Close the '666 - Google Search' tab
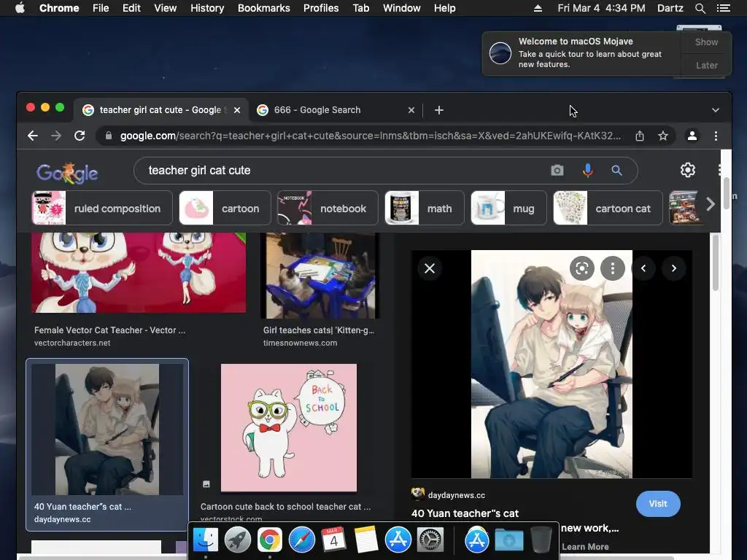Viewport: 747px width, 560px height. click(411, 110)
